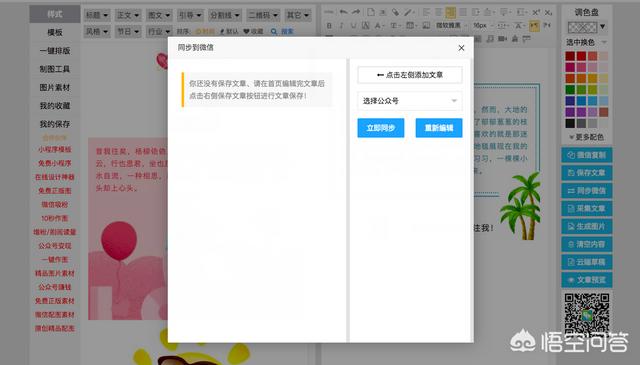Click the 立即同步 button

pyautogui.click(x=381, y=128)
